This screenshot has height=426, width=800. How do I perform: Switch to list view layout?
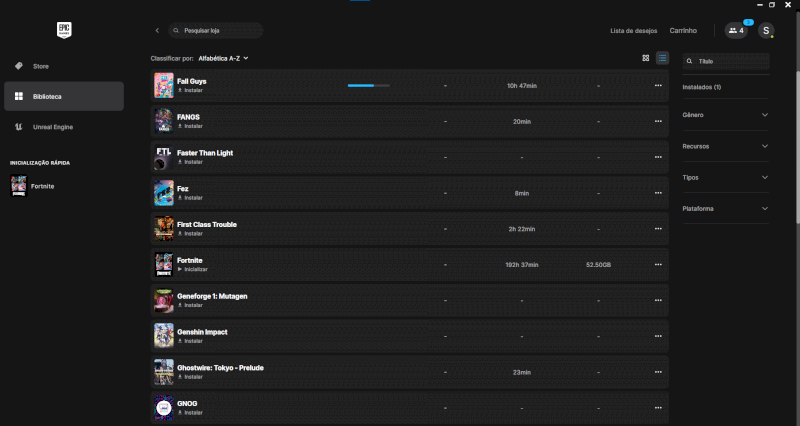click(662, 58)
